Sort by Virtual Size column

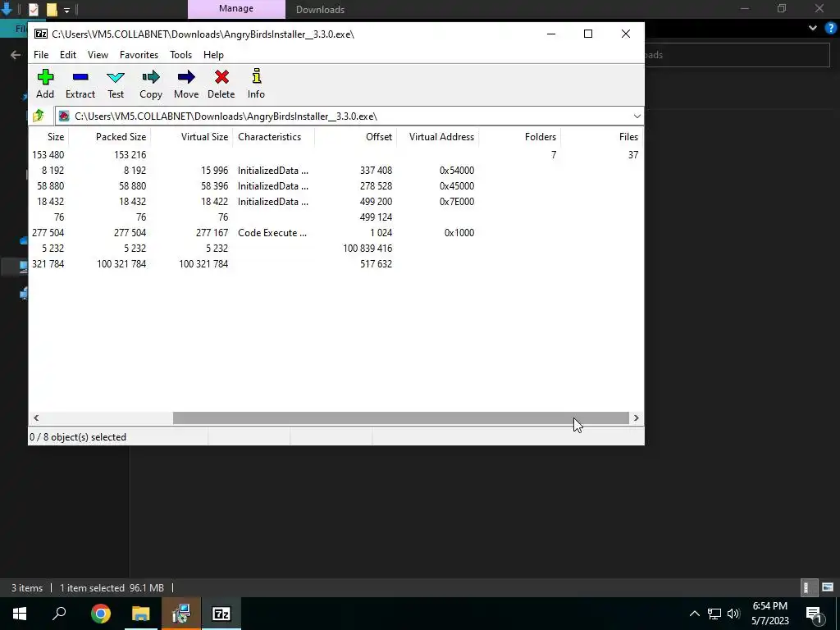pos(191,137)
